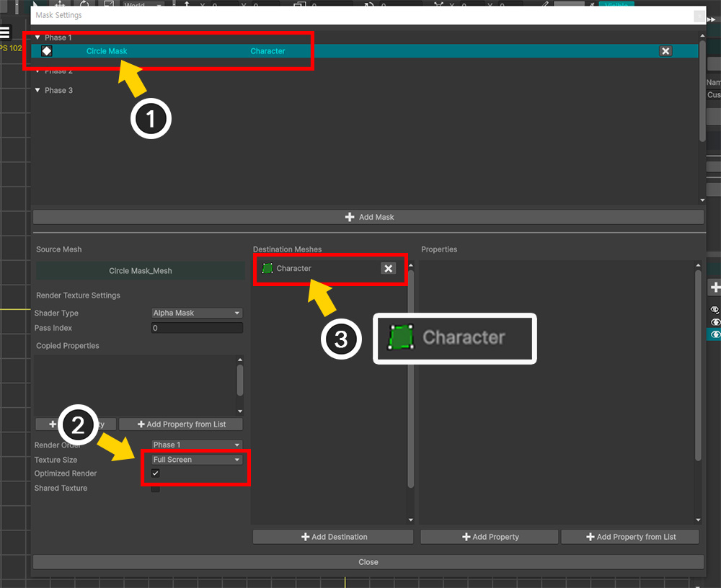The image size is (721, 588).
Task: Click the diamond icon on Circle Mask row
Action: (x=46, y=51)
